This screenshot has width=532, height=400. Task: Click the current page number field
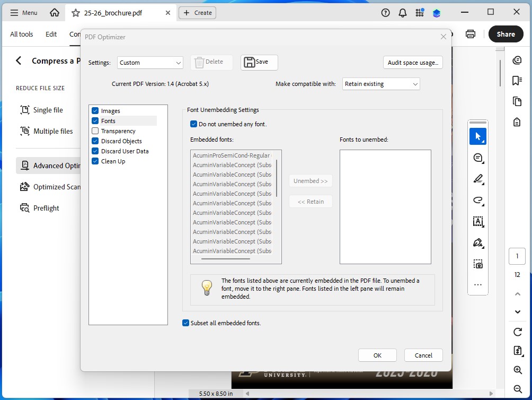click(517, 256)
